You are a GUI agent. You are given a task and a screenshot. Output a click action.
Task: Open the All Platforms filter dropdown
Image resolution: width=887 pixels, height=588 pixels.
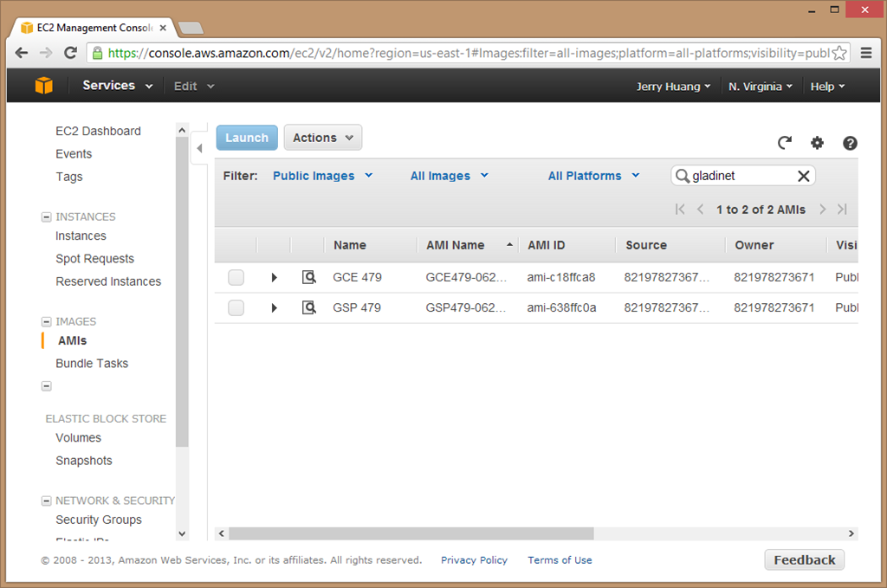(x=593, y=176)
